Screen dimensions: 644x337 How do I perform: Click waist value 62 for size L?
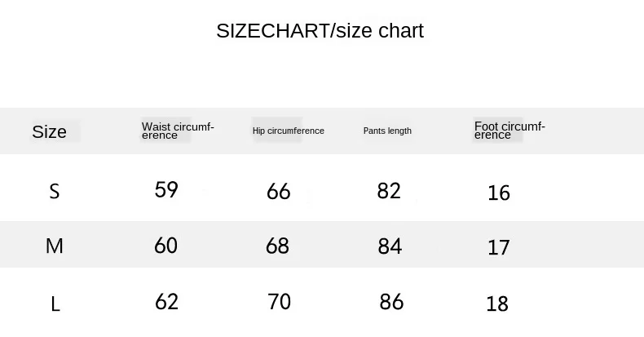coord(167,302)
